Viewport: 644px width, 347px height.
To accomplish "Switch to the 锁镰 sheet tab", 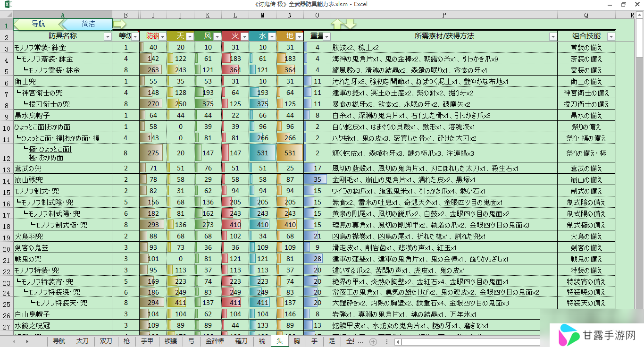I will [x=171, y=341].
